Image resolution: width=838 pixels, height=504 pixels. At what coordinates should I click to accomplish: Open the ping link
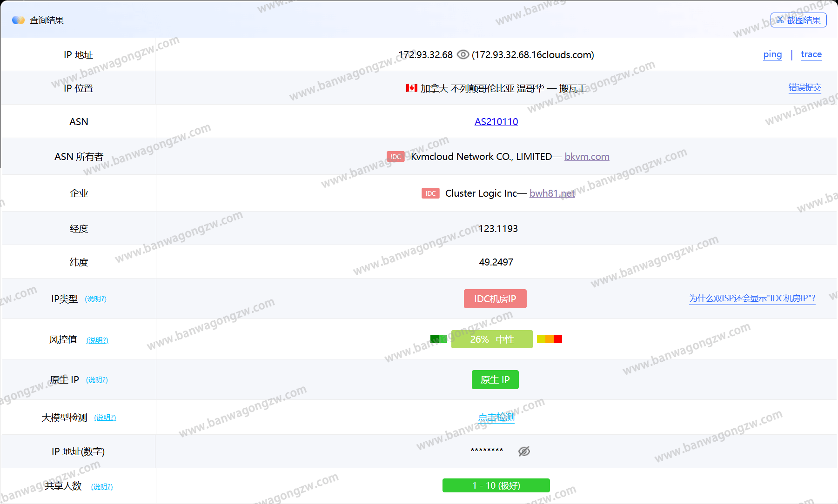point(772,54)
